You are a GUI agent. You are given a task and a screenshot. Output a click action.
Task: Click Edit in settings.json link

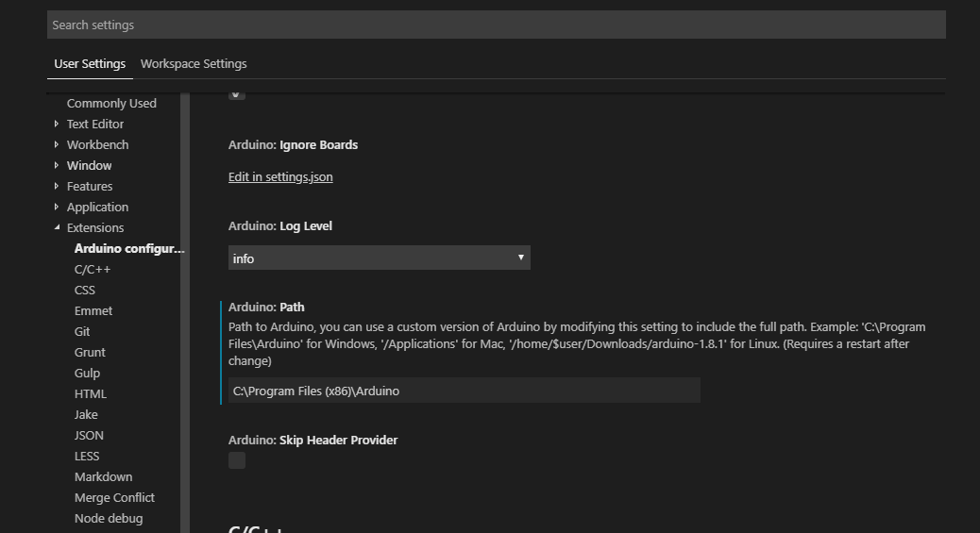click(280, 176)
